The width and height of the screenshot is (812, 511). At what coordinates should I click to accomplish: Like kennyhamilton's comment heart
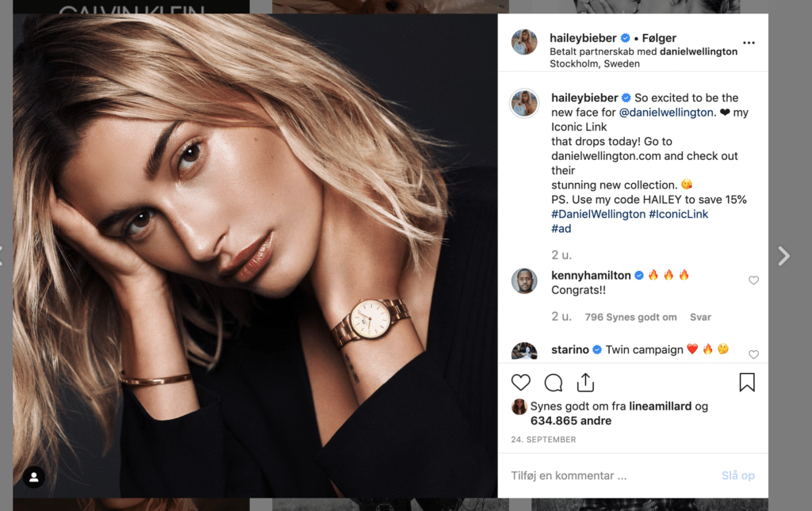pyautogui.click(x=753, y=280)
